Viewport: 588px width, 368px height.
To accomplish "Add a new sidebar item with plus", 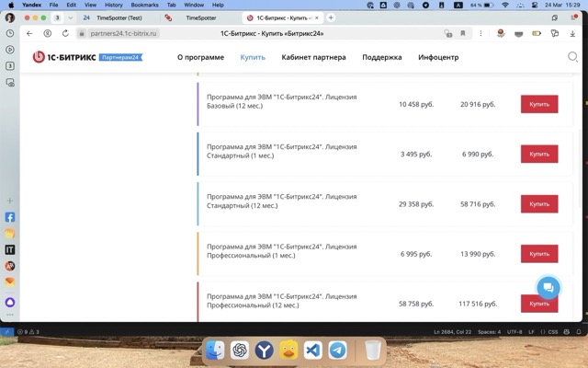I will pyautogui.click(x=10, y=201).
